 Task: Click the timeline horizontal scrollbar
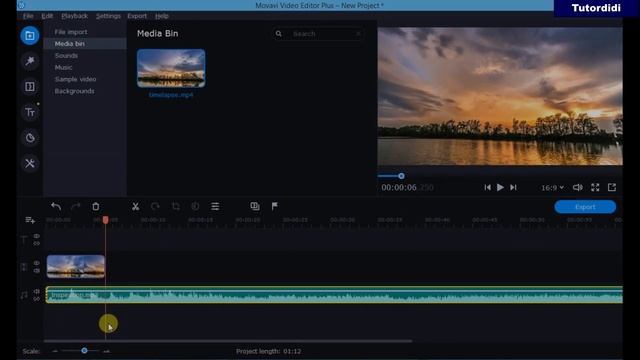pos(228,341)
